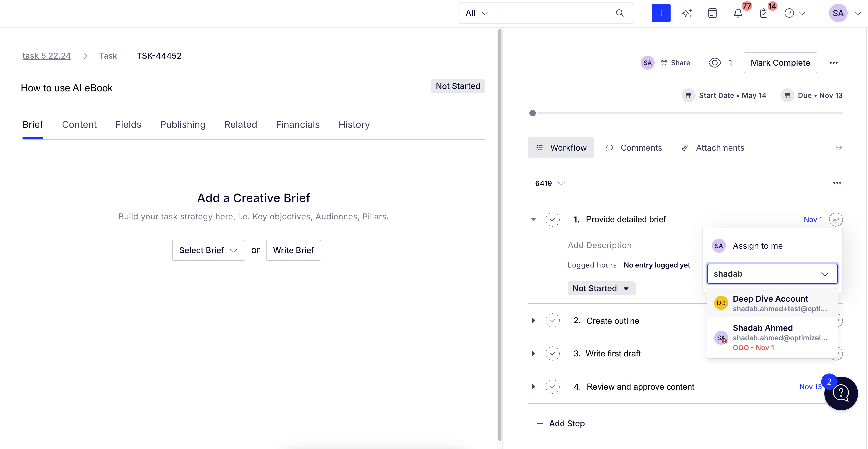This screenshot has height=449, width=868.
Task: Click Mark Complete button
Action: pyautogui.click(x=780, y=63)
